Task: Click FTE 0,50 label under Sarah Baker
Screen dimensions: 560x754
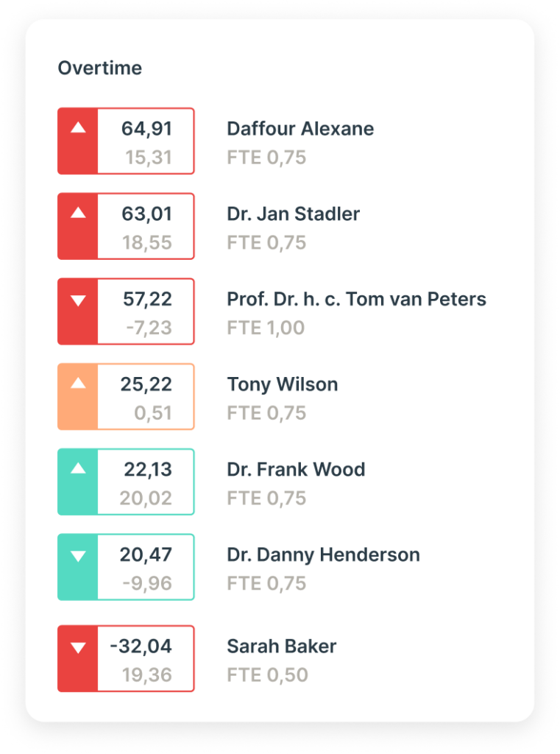Action: 267,674
